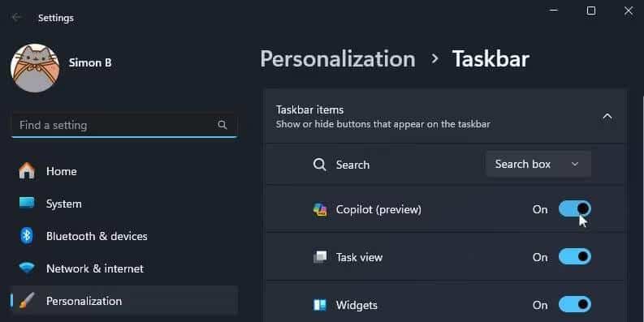This screenshot has height=322, width=644.
Task: Click the Find a setting search field
Action: 124,125
